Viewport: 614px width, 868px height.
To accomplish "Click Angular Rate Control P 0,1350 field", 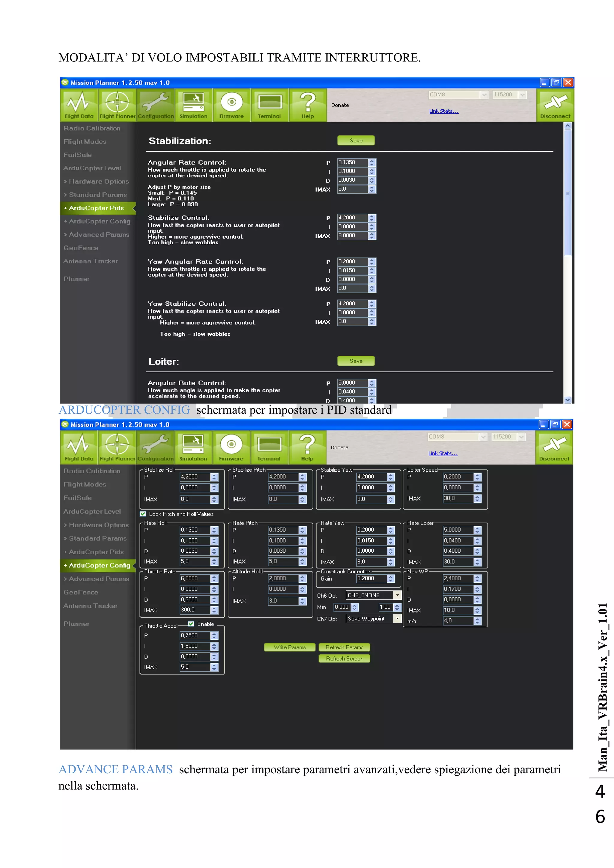I will pos(353,162).
